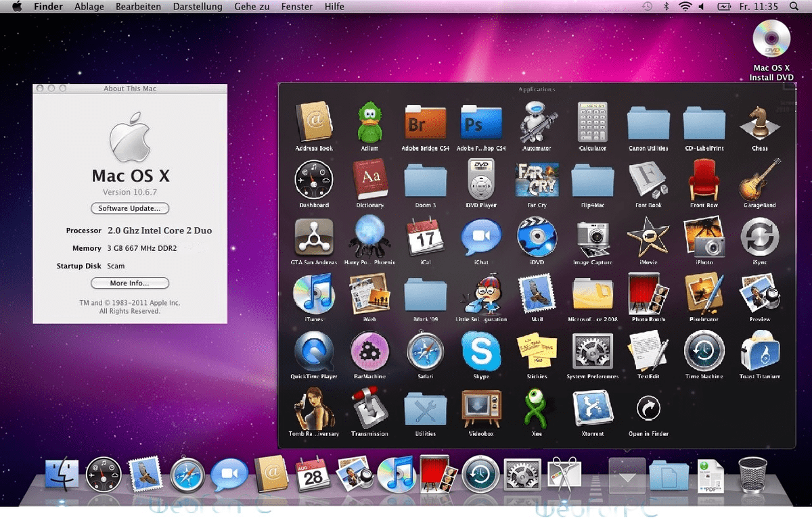Image resolution: width=812 pixels, height=522 pixels.
Task: Launch Far Cry game icon
Action: click(537, 179)
